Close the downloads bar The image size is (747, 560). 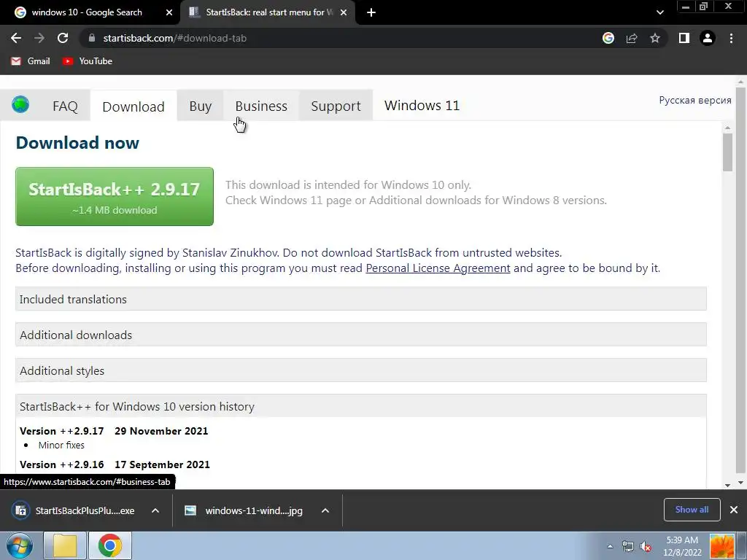734,510
